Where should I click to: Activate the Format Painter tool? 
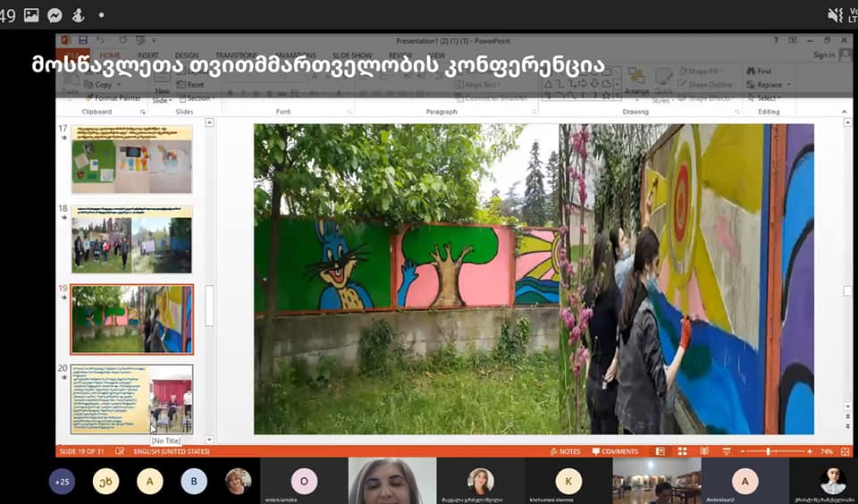coord(114,98)
